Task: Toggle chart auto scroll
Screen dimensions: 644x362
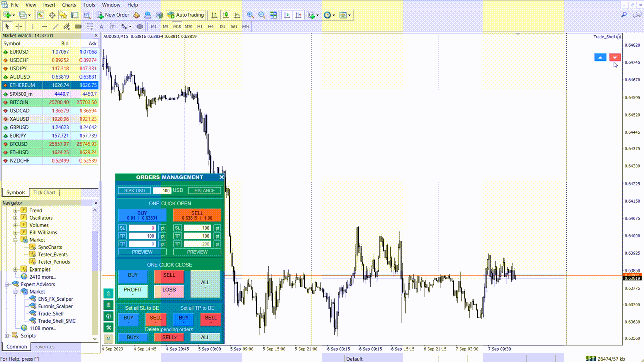Action: point(287,15)
